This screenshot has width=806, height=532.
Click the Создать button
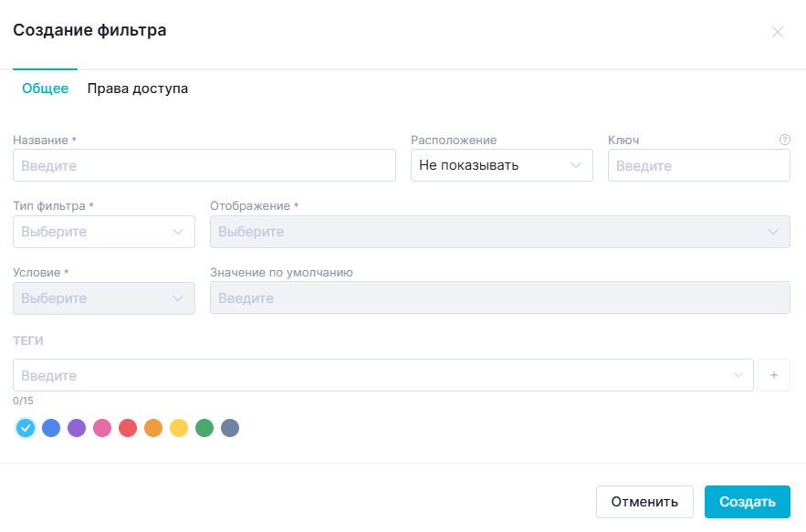click(x=747, y=502)
